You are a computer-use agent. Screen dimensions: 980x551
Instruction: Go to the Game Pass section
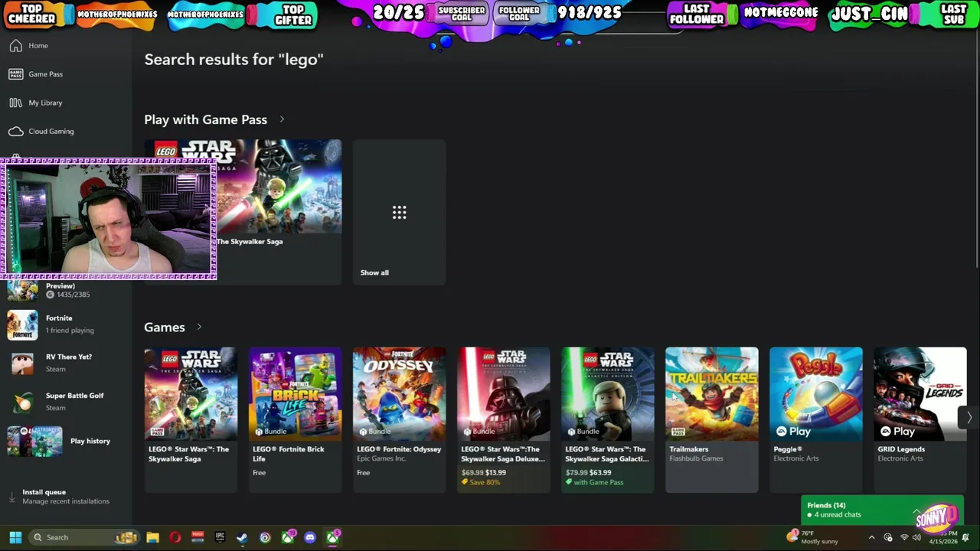pyautogui.click(x=66, y=74)
